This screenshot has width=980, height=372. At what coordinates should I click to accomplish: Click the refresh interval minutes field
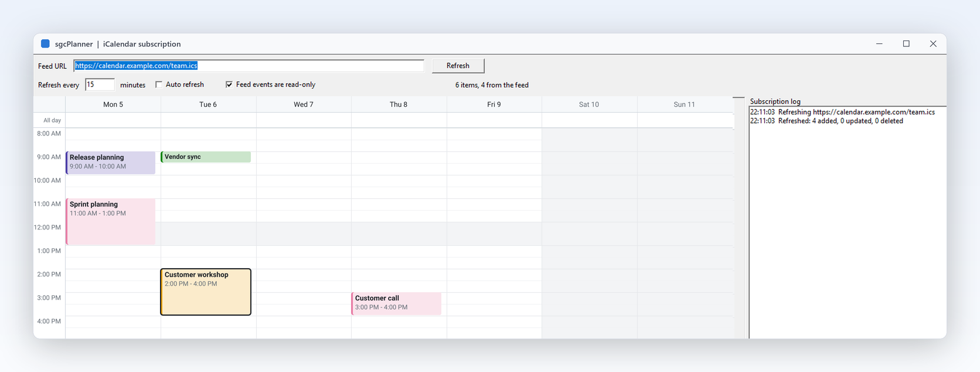100,84
